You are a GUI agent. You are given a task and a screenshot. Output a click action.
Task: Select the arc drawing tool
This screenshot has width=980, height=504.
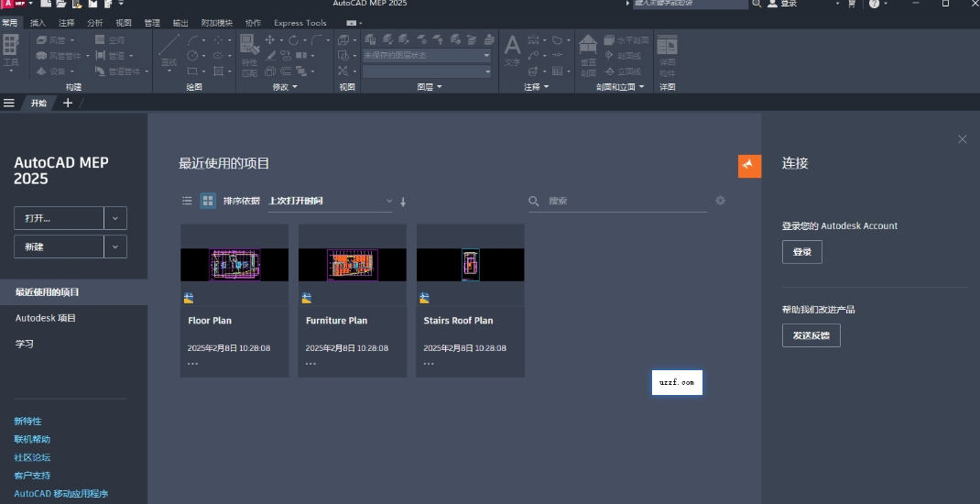(x=193, y=40)
